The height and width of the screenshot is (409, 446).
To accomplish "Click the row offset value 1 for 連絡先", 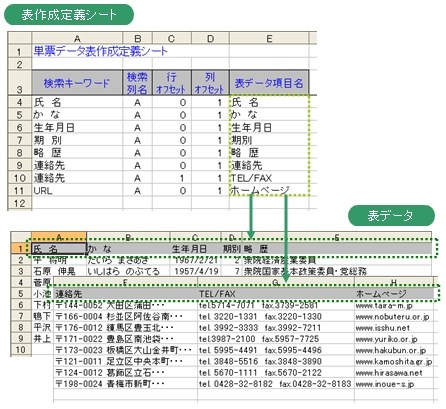I will tap(172, 178).
